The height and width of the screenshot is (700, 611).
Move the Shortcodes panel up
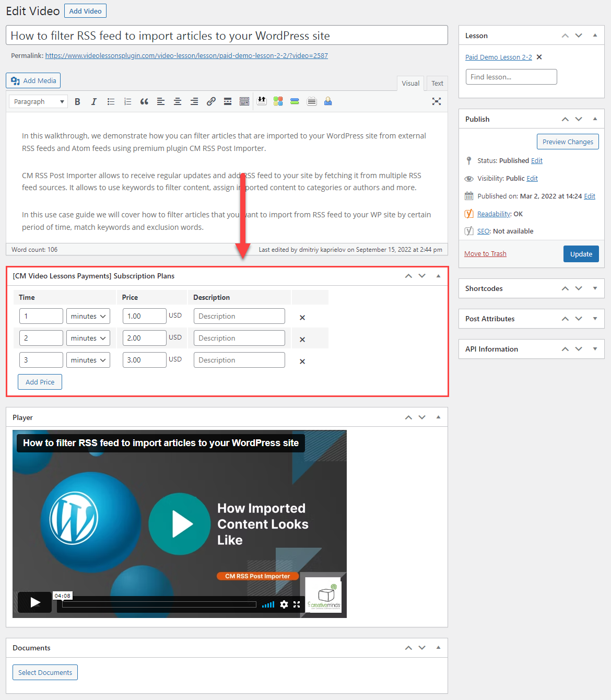(565, 288)
